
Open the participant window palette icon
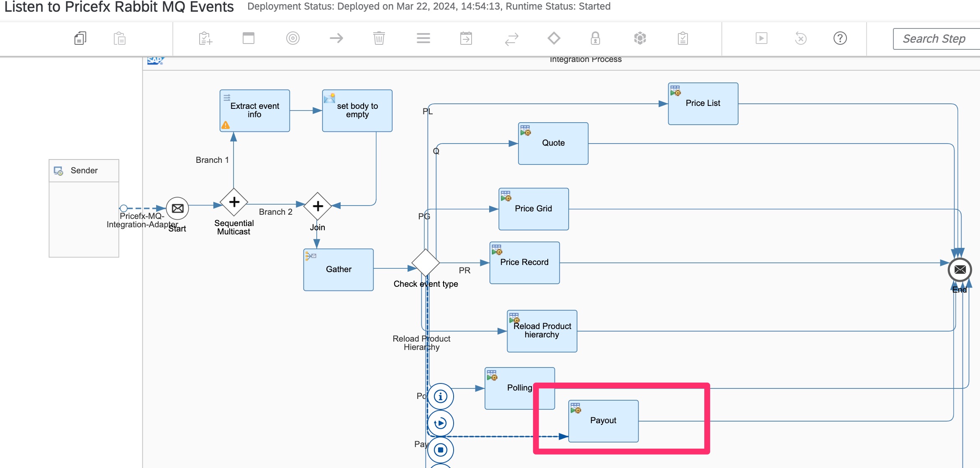click(249, 39)
